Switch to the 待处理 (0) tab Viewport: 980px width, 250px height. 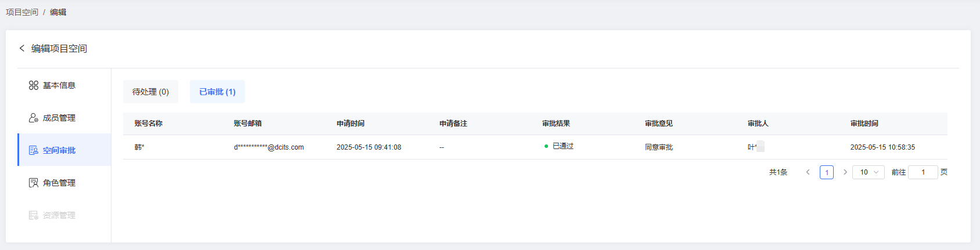coord(150,92)
